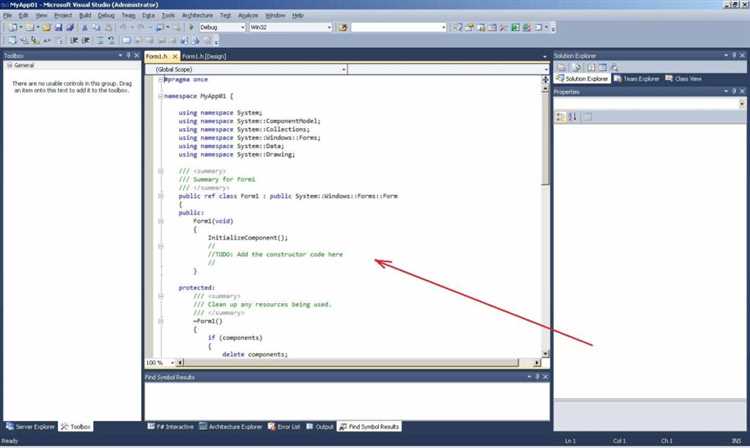Viewport: 750px width, 448px height.
Task: Click the Increase Indent text editor icon
Action: tap(86, 41)
